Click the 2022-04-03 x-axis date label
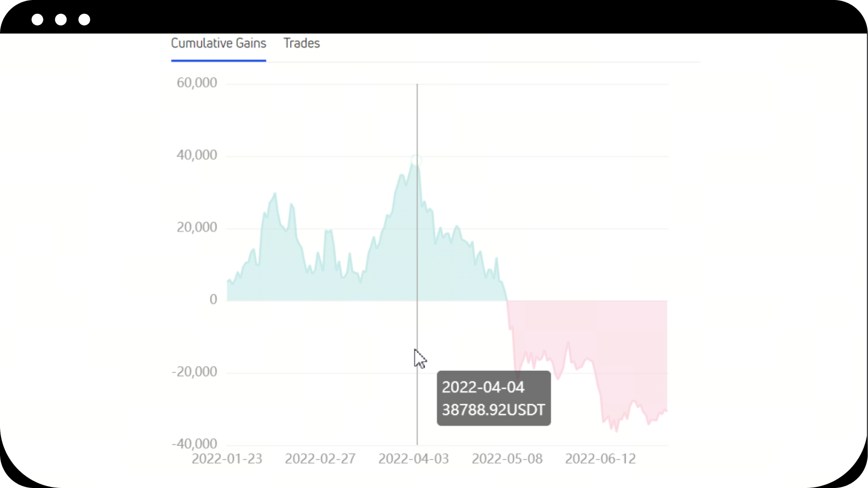Viewport: 868px width, 488px height. [413, 459]
